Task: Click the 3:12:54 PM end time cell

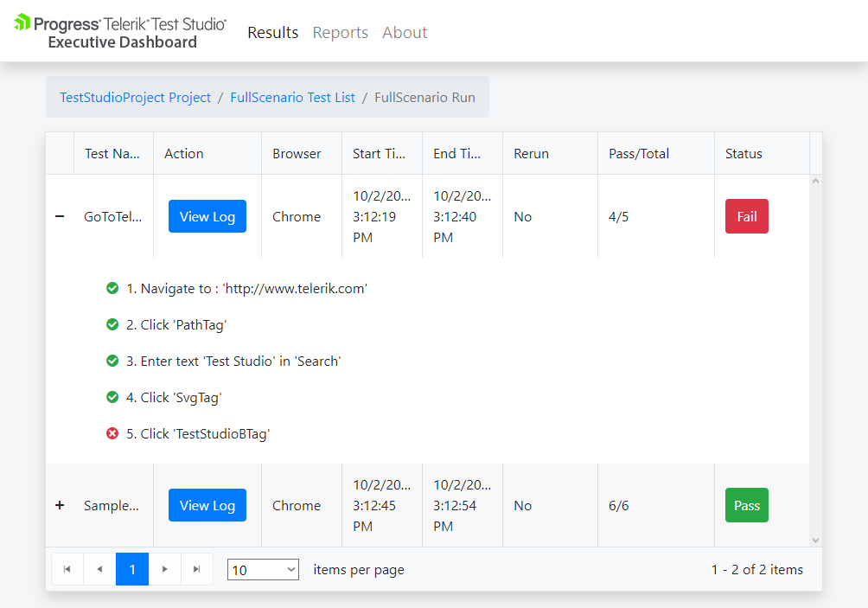Action: point(463,505)
